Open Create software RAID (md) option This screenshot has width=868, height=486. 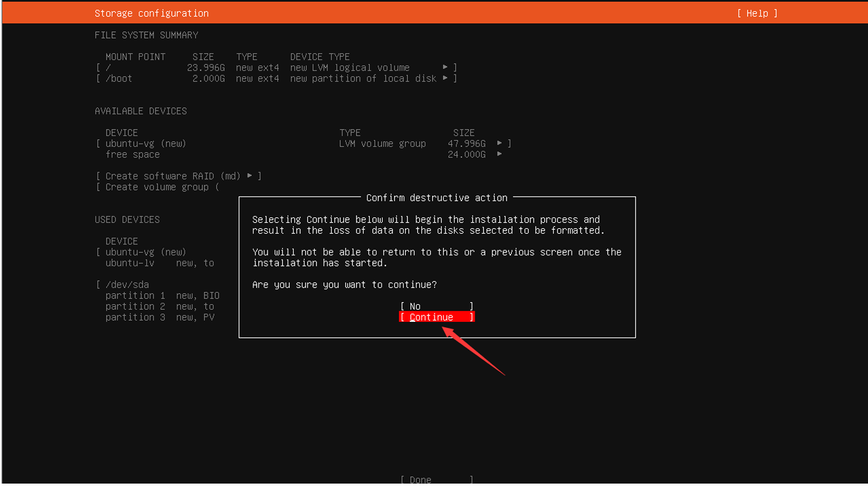click(x=179, y=176)
